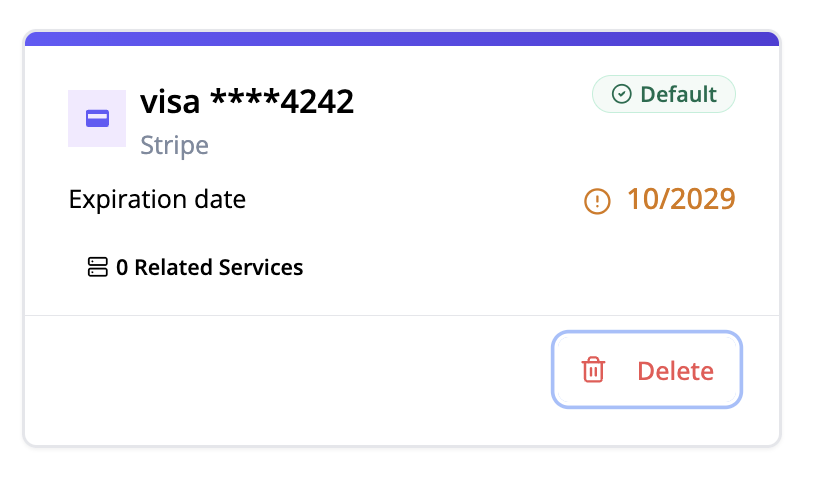
Task: Click the trash can icon
Action: click(593, 370)
